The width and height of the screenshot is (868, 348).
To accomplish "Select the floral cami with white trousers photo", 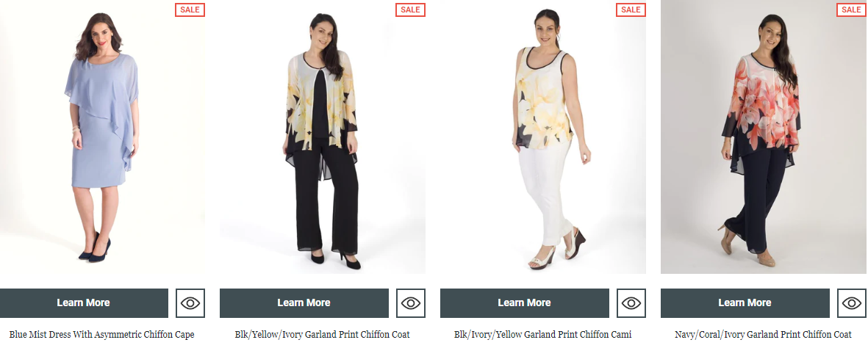I will [543, 137].
